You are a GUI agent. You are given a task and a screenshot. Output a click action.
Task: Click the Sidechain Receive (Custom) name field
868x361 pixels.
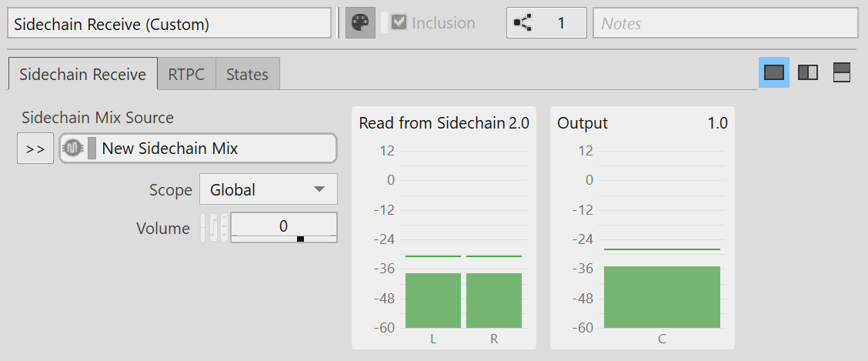point(169,23)
